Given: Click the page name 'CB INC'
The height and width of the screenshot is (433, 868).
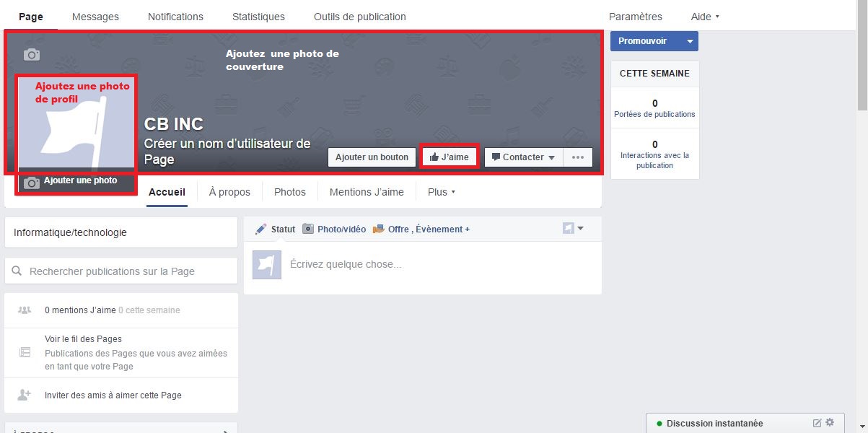Looking at the screenshot, I should tap(174, 124).
